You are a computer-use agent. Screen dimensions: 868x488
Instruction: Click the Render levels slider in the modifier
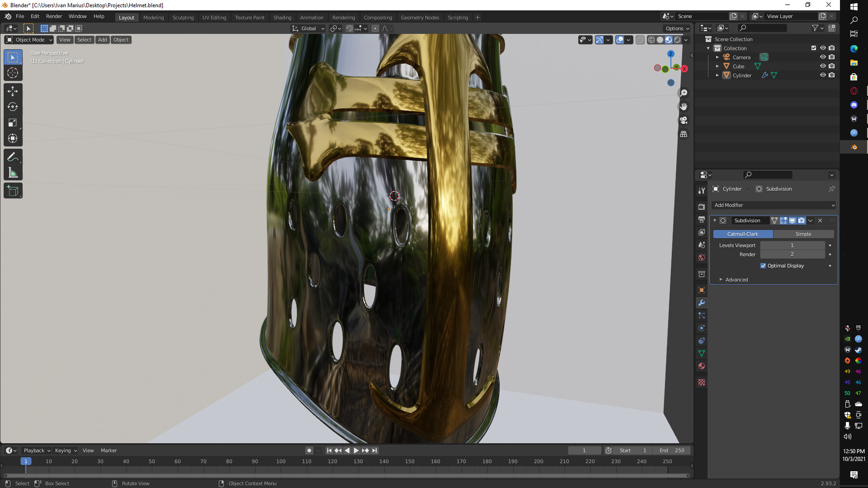(x=792, y=254)
